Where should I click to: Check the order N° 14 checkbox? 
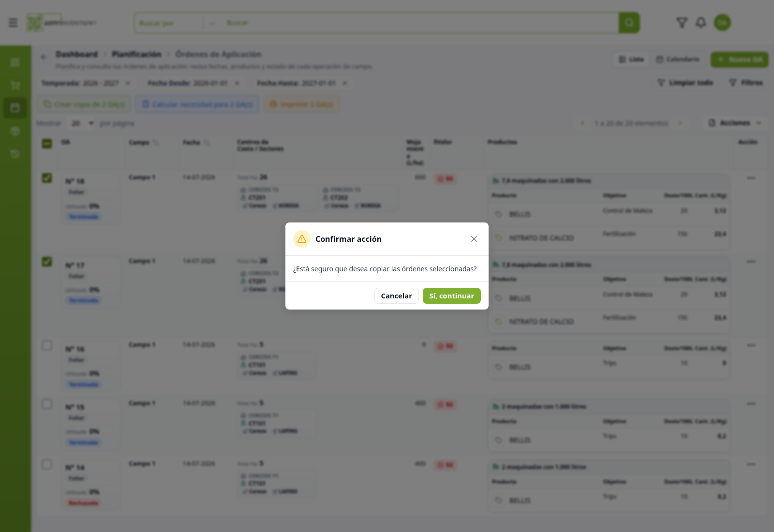tap(47, 464)
